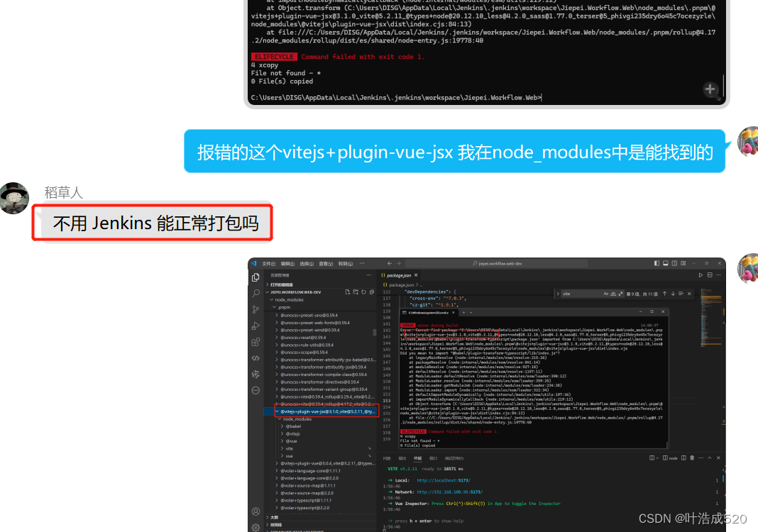Expand the replace toggle in find widget
The image size is (758, 532).
[x=558, y=294]
